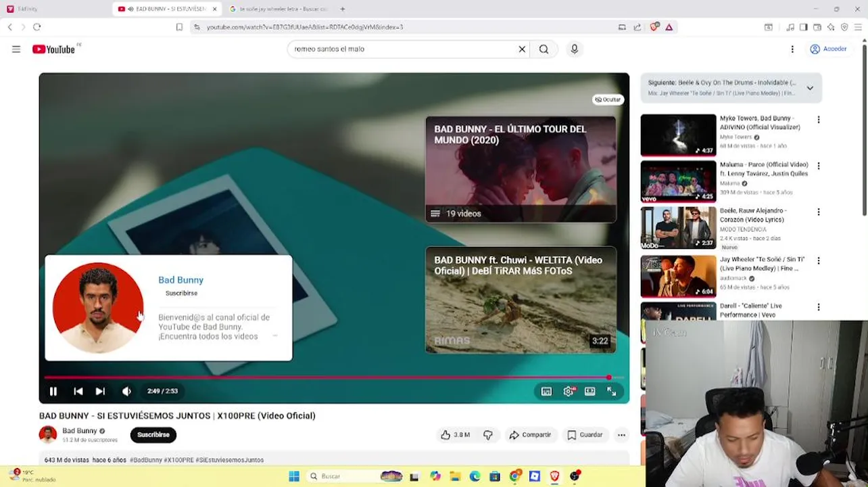868x487 pixels.
Task: Open options menu for Maluma Parce
Action: point(819,166)
